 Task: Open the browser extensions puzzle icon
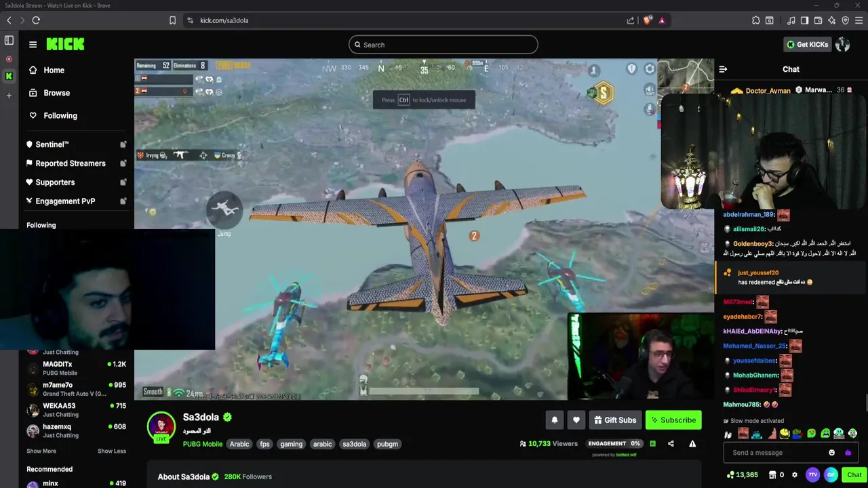(x=756, y=20)
